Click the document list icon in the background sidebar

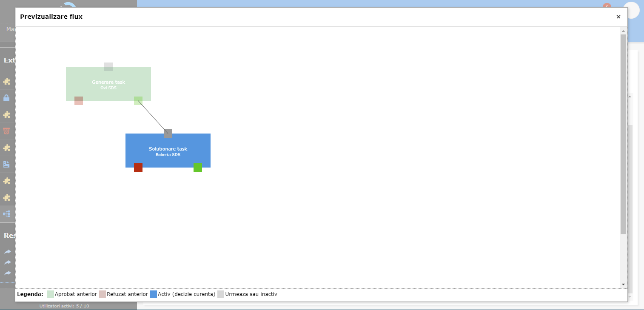coord(6,164)
